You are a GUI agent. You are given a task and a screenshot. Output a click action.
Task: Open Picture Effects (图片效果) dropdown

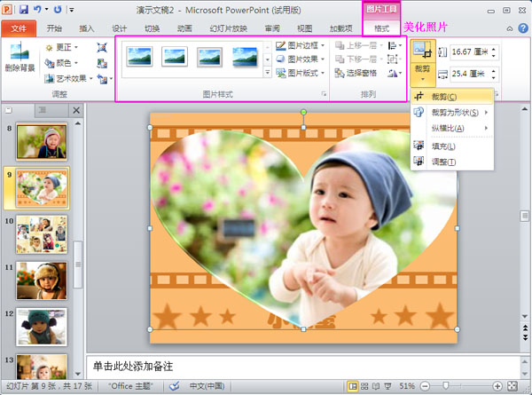tap(300, 59)
